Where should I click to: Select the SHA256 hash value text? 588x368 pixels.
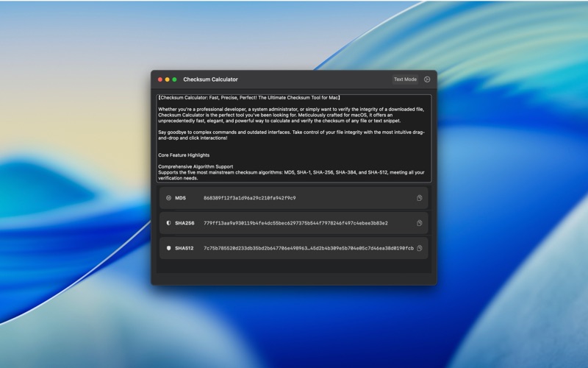pyautogui.click(x=295, y=223)
